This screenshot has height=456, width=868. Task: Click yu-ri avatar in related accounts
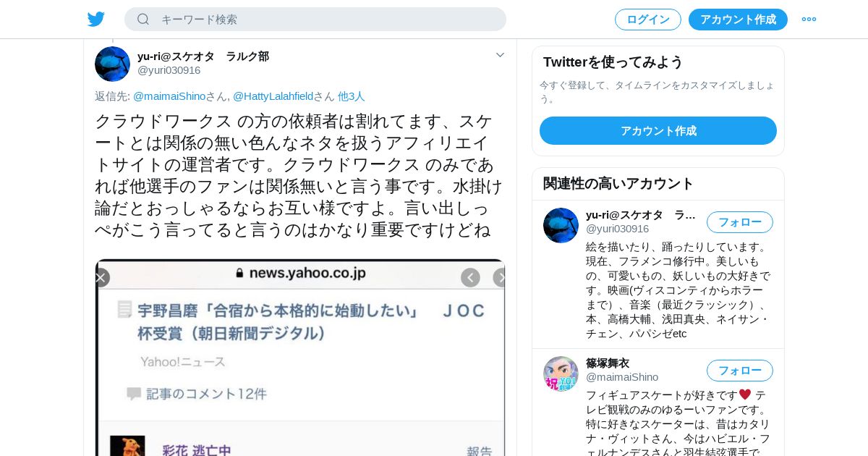pyautogui.click(x=561, y=225)
